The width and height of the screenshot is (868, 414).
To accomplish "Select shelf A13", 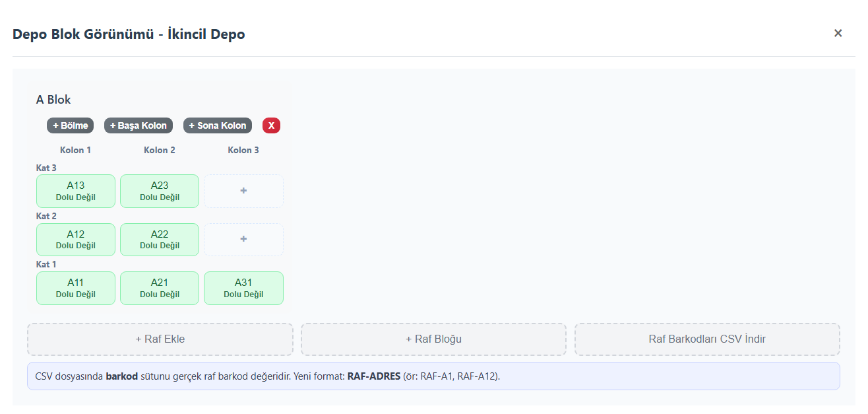I will 76,191.
